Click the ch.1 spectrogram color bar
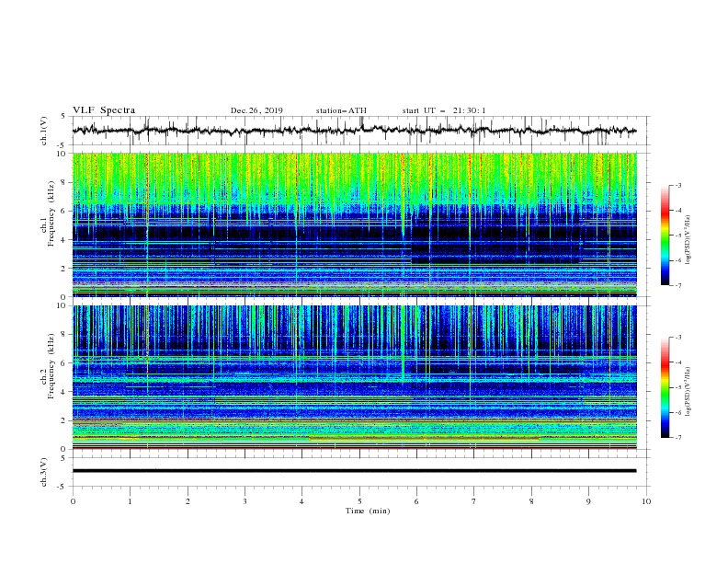Image resolution: width=728 pixels, height=563 pixels. (665, 235)
